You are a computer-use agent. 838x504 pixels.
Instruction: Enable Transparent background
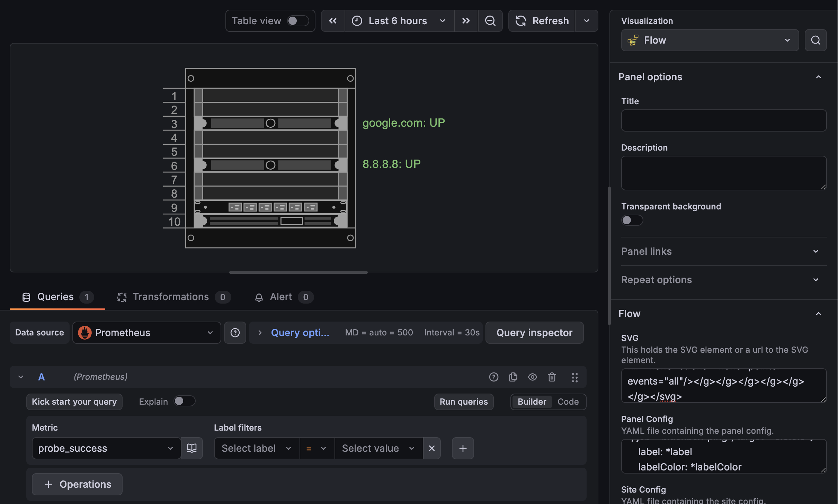tap(632, 220)
